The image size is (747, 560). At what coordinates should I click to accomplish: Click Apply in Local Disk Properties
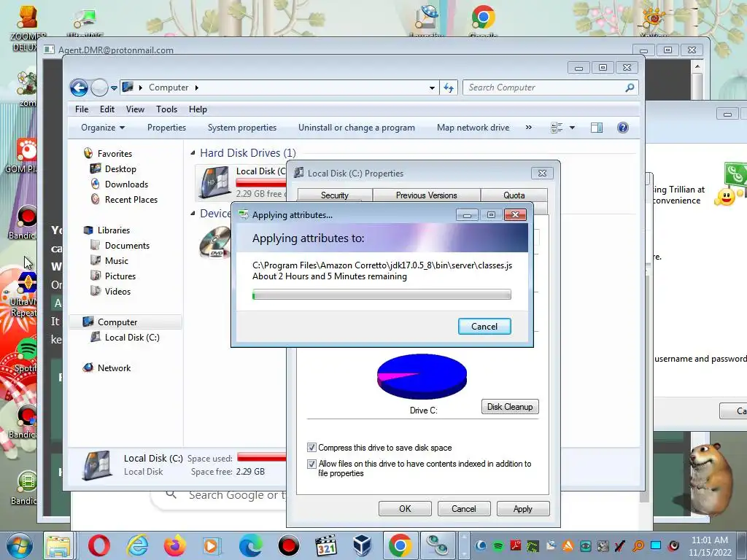click(522, 508)
